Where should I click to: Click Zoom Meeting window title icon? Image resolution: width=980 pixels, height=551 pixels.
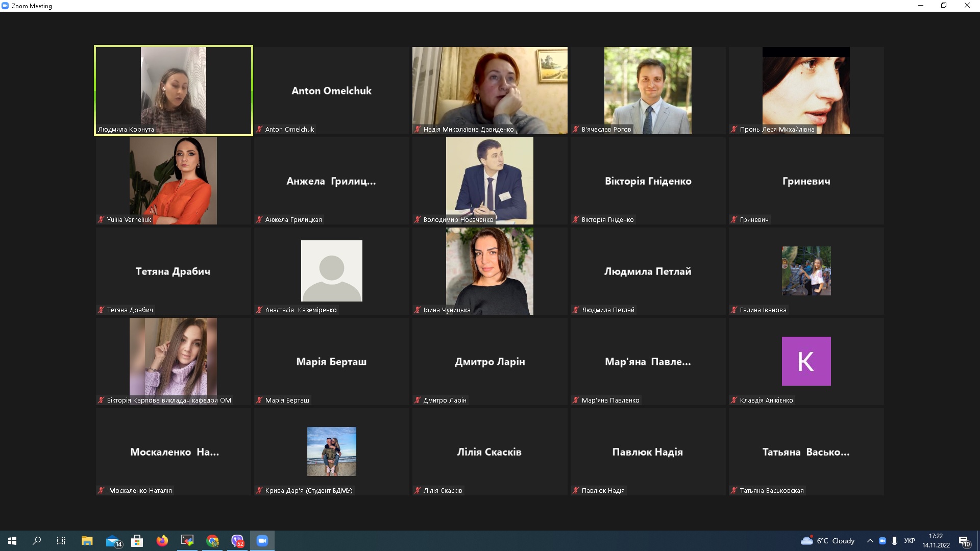pyautogui.click(x=5, y=6)
